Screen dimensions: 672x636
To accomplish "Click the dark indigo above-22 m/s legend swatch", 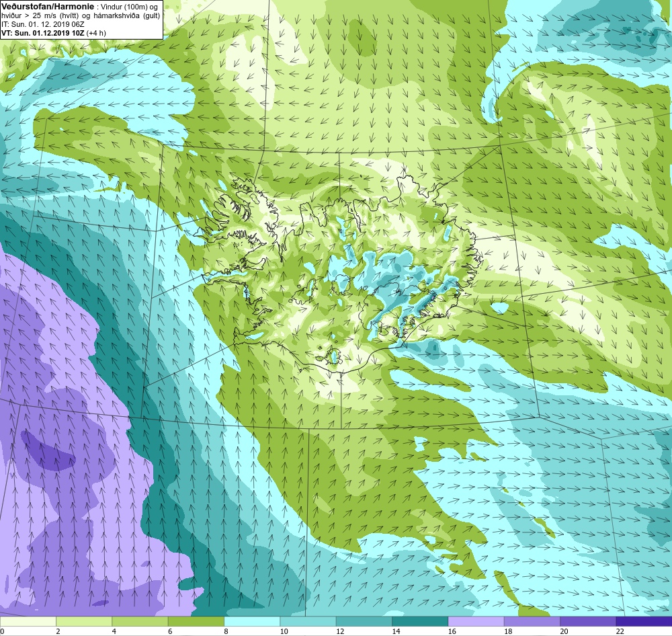I will (x=644, y=621).
